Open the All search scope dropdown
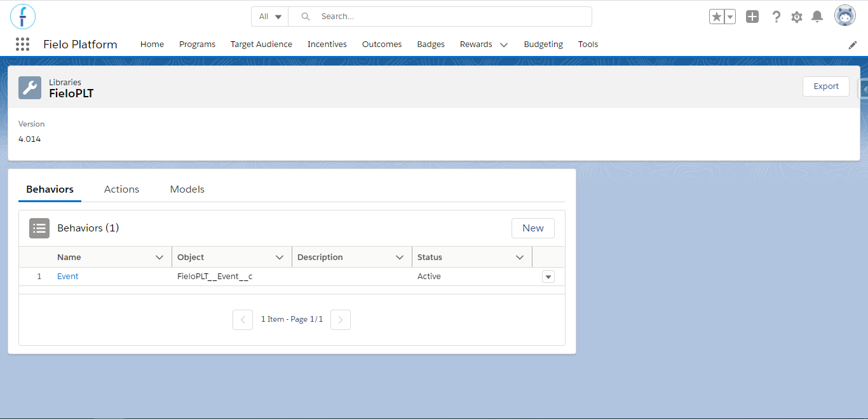Image resolution: width=868 pixels, height=419 pixels. (x=270, y=17)
